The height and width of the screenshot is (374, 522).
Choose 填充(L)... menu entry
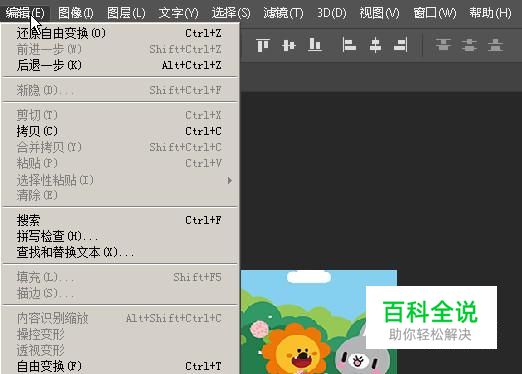120,277
